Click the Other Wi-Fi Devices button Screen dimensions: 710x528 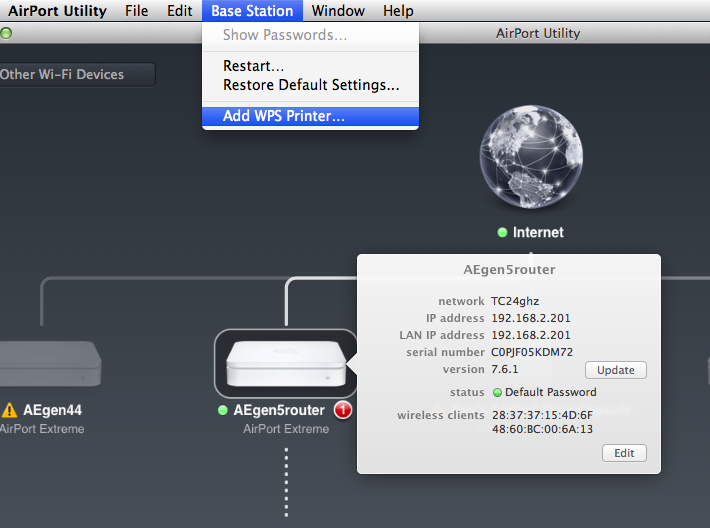click(75, 74)
